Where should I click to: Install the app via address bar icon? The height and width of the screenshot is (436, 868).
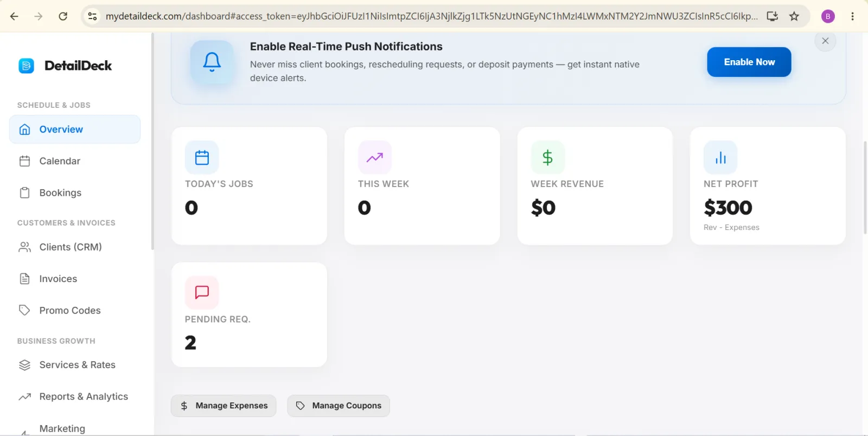[773, 16]
